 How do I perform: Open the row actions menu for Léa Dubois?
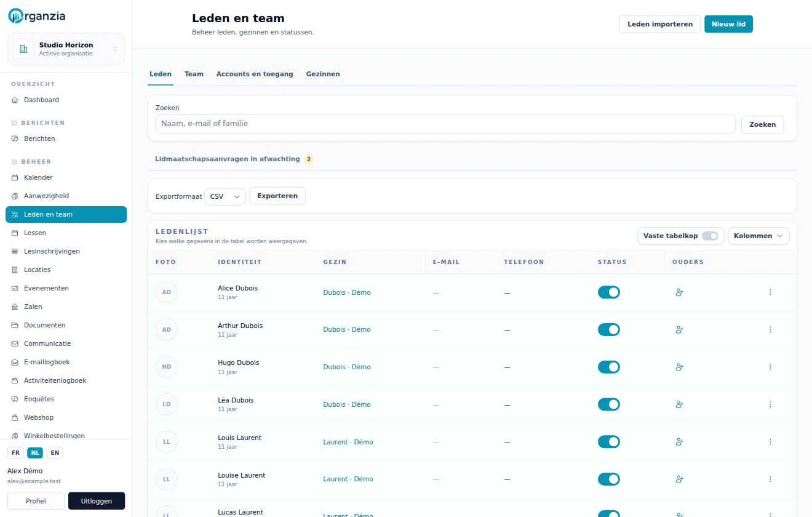click(x=770, y=404)
